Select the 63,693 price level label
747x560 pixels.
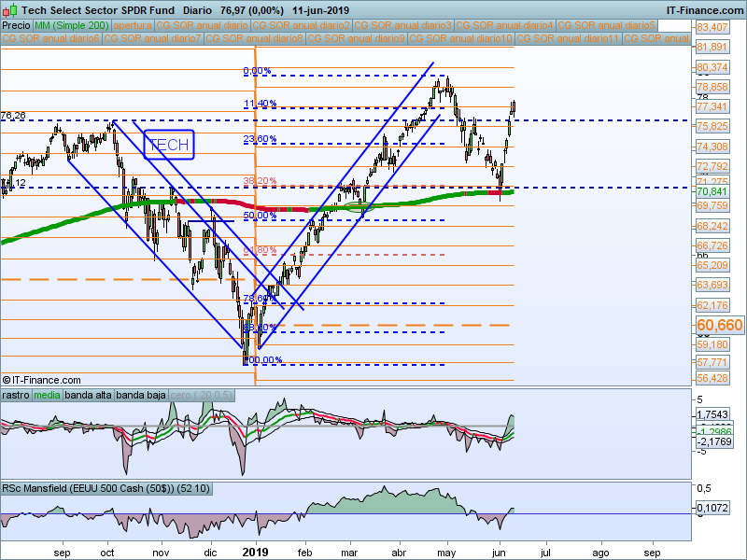[712, 285]
